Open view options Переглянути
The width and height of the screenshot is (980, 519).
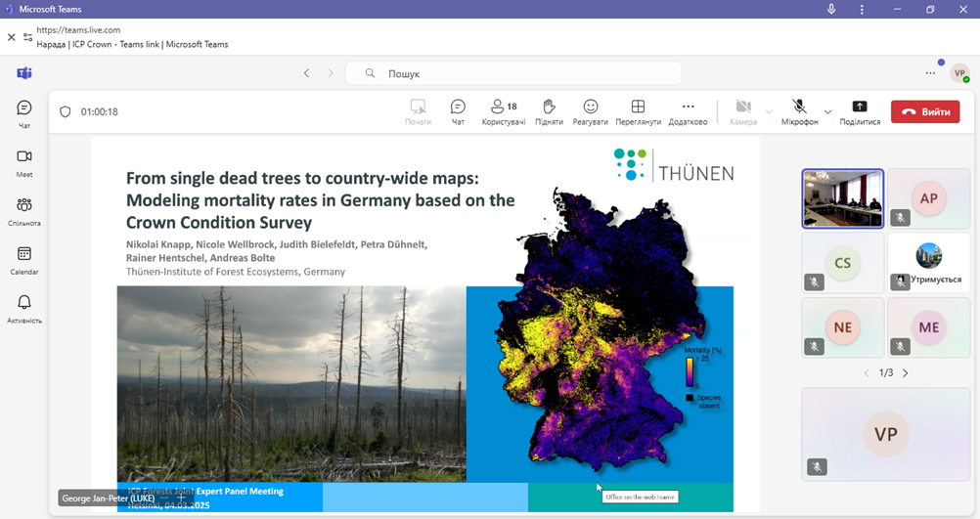(x=638, y=112)
